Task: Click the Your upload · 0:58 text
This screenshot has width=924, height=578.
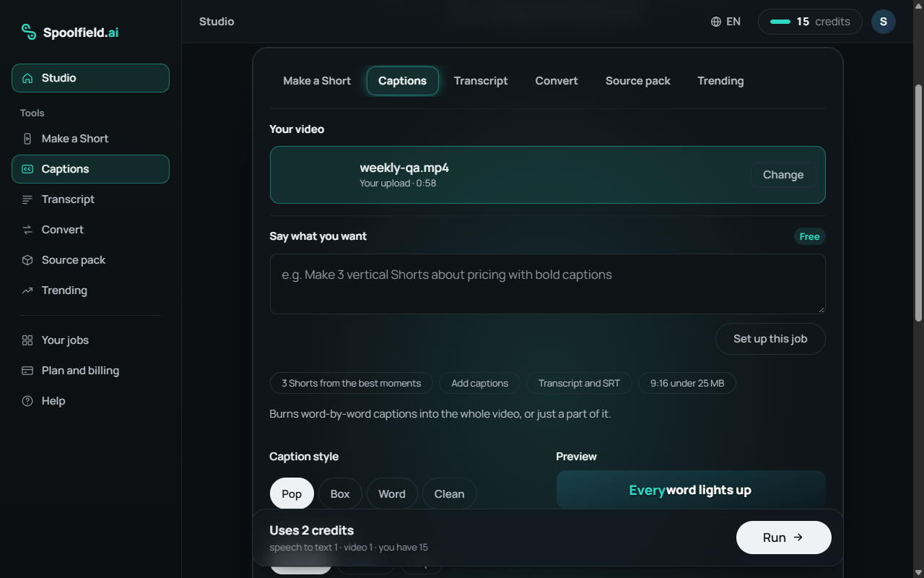Action: coord(398,184)
